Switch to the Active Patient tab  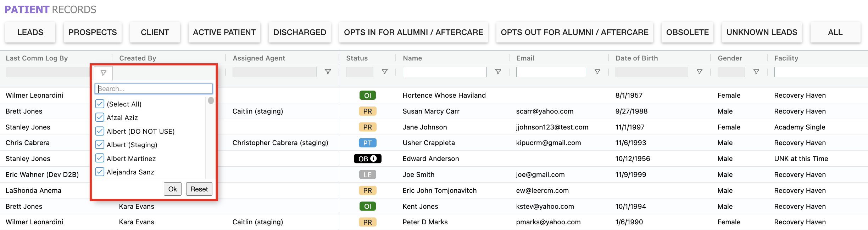(x=224, y=32)
